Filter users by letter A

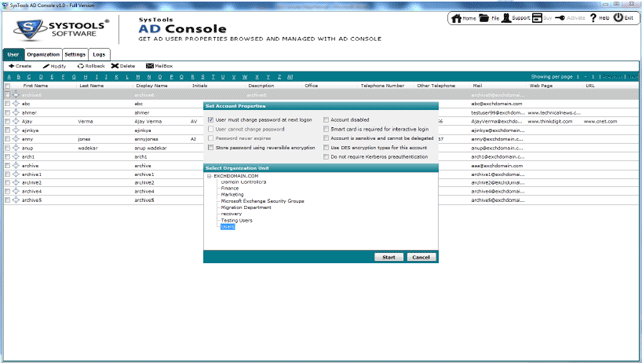click(x=9, y=77)
